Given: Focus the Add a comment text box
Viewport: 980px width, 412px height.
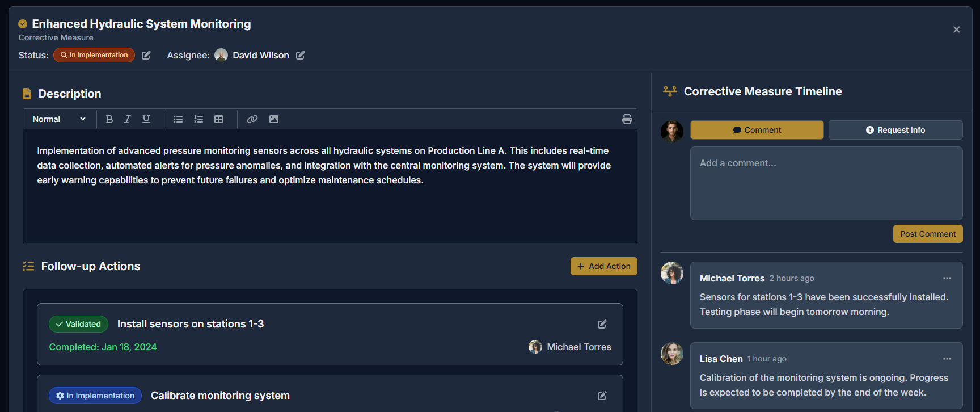Looking at the screenshot, I should click(x=826, y=183).
